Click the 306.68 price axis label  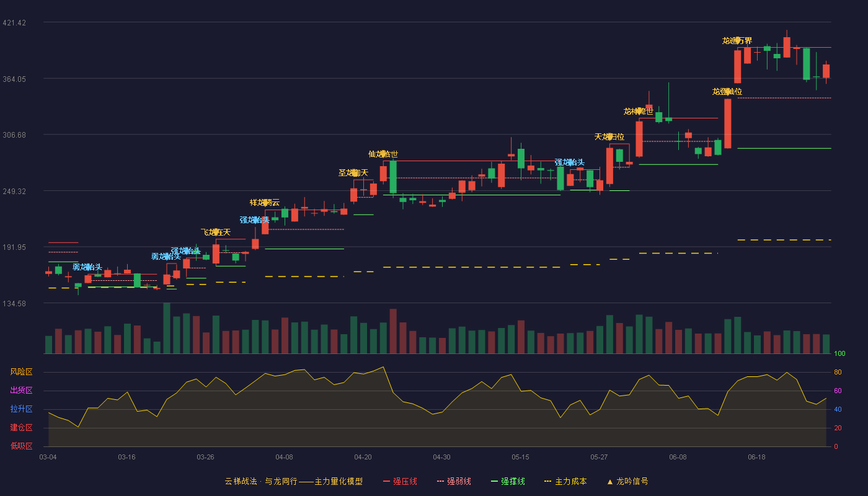pos(14,135)
